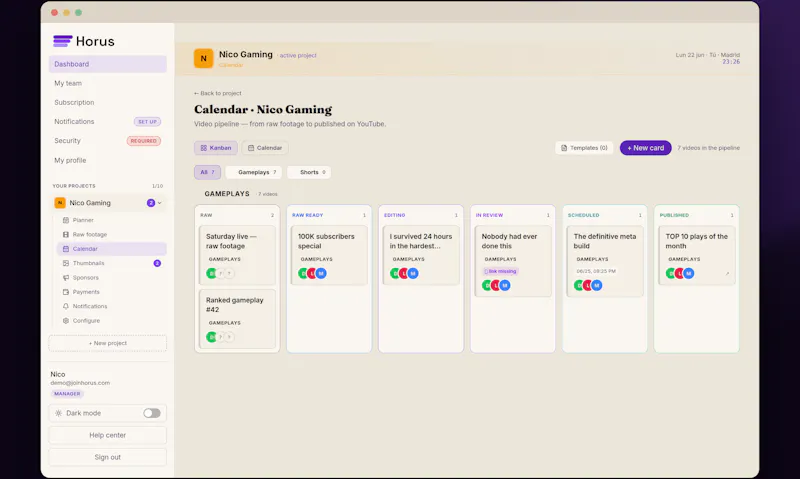Click last unassigned '?' avatar on Saturday live card
Viewport: 800px width, 479px height.
230,273
